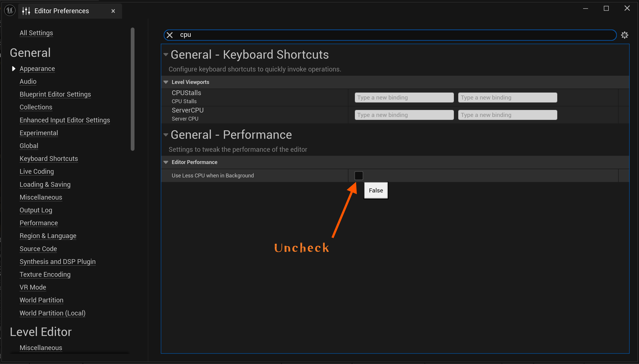The image size is (639, 364).
Task: Toggle Use Less CPU when in Background
Action: [x=359, y=176]
